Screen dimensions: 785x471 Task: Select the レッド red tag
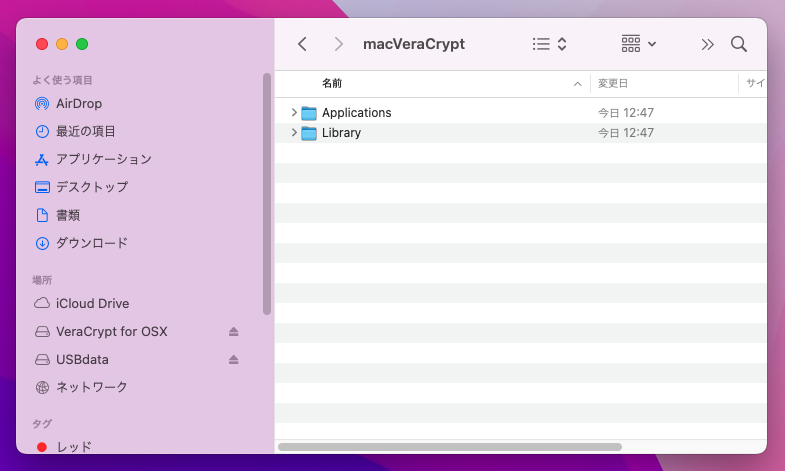pyautogui.click(x=73, y=447)
